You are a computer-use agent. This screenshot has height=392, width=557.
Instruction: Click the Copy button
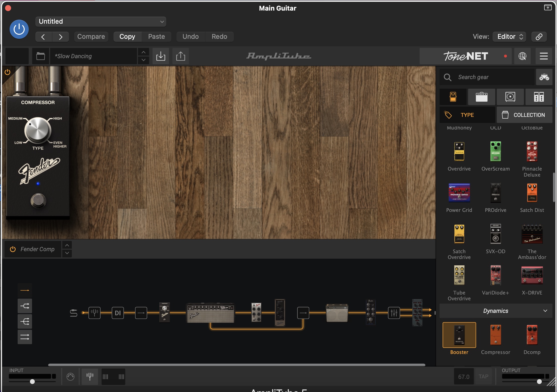(127, 37)
